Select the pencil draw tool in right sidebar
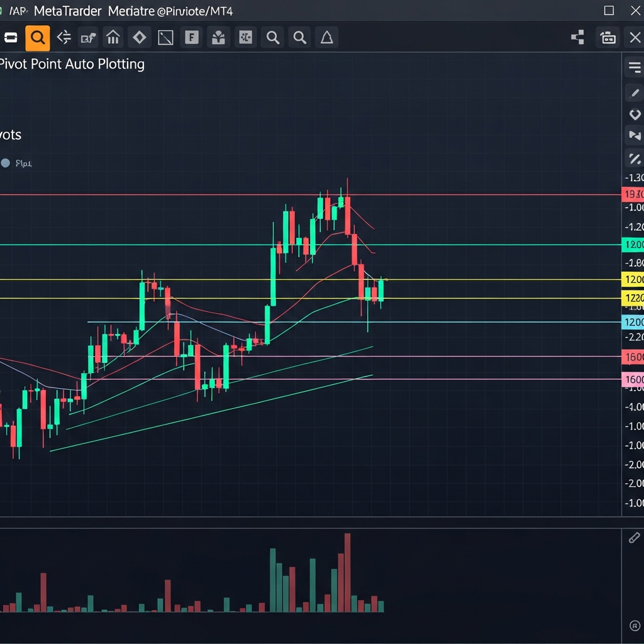This screenshot has height=644, width=644. [x=634, y=94]
